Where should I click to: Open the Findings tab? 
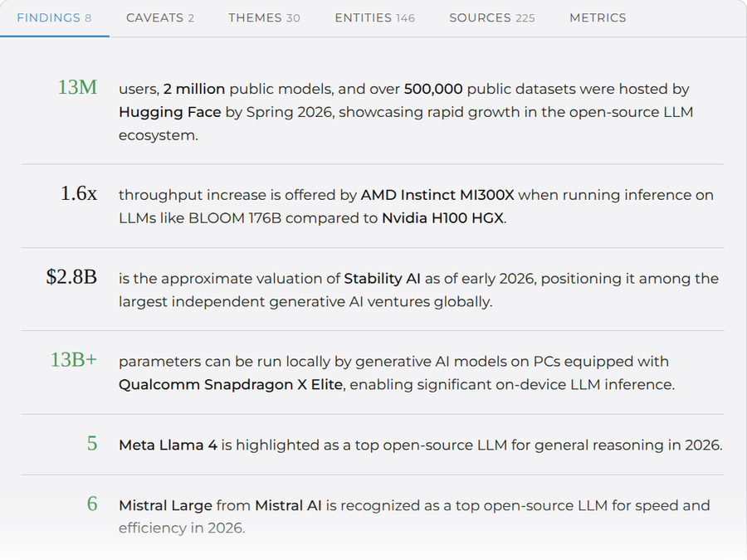coord(54,18)
